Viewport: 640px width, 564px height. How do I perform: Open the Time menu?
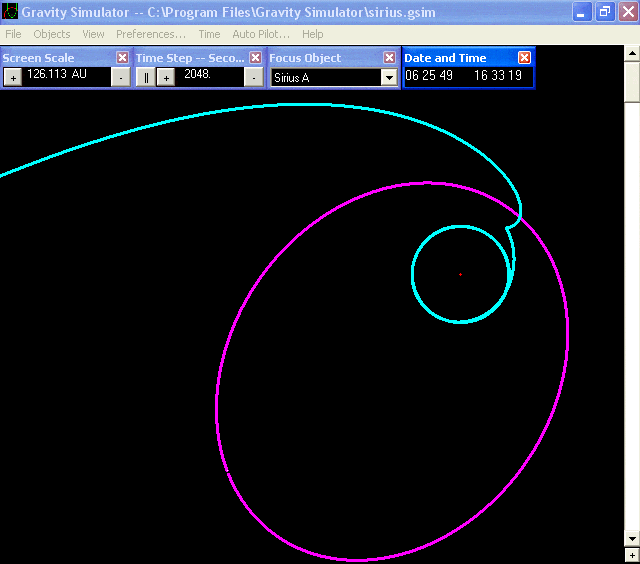tap(209, 34)
